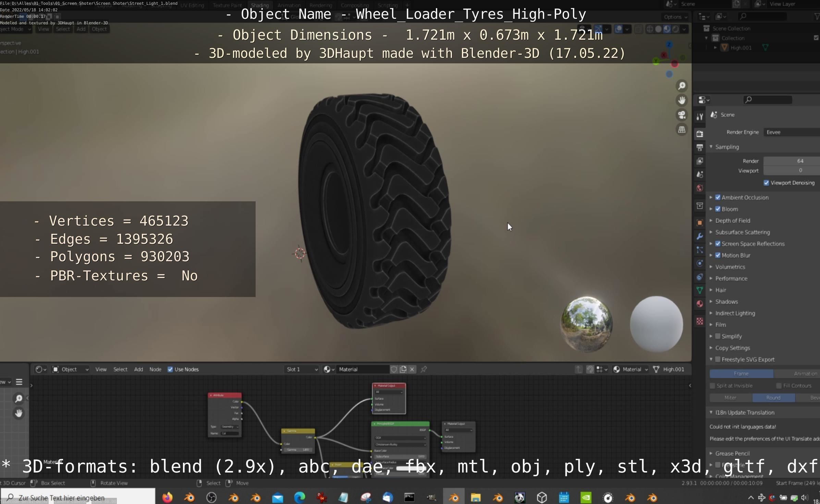The width and height of the screenshot is (820, 504).
Task: Select the Round line join button
Action: [x=773, y=398]
